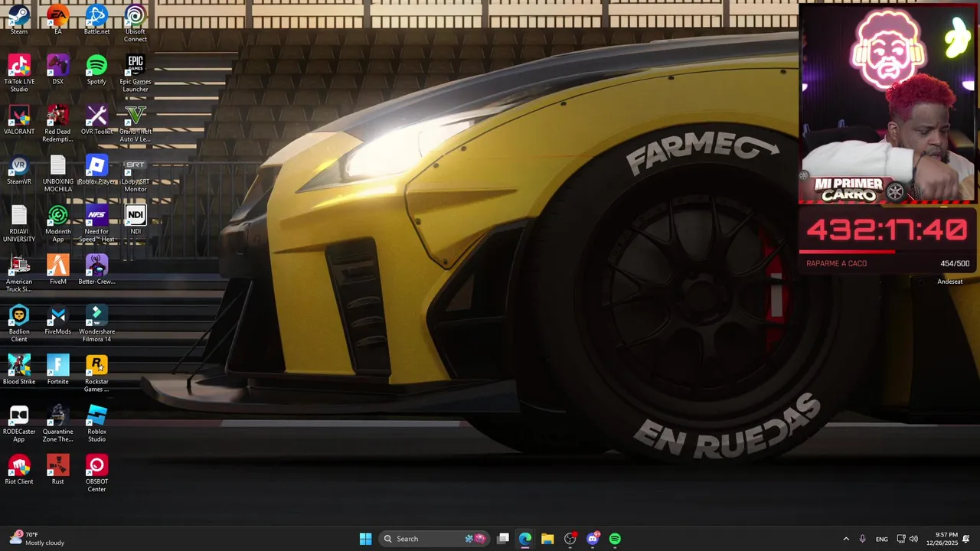Image resolution: width=980 pixels, height=551 pixels.
Task: Open the weather widget showing 70°F
Action: tap(37, 539)
